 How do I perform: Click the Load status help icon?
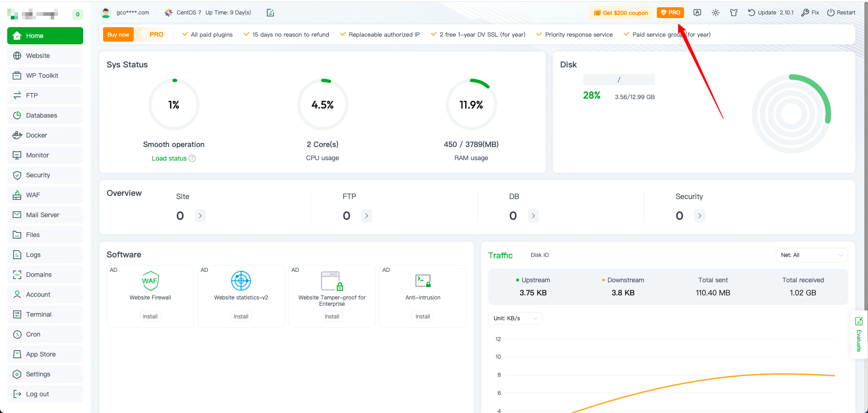192,158
